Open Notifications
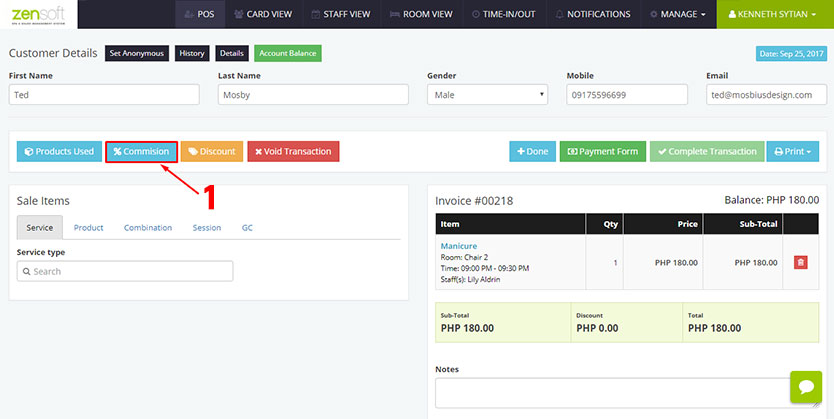 (593, 14)
